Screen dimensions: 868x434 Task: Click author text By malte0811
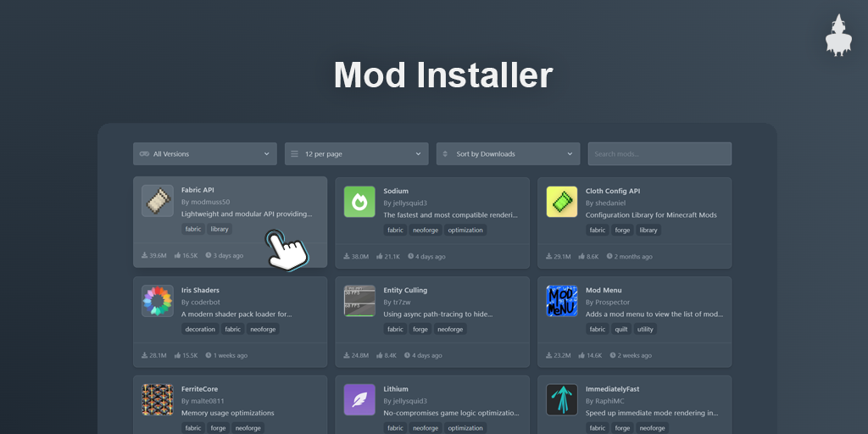coord(203,401)
